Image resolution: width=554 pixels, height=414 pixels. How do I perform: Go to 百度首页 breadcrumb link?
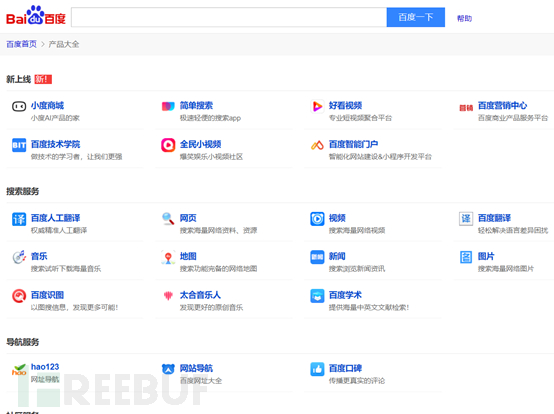22,44
